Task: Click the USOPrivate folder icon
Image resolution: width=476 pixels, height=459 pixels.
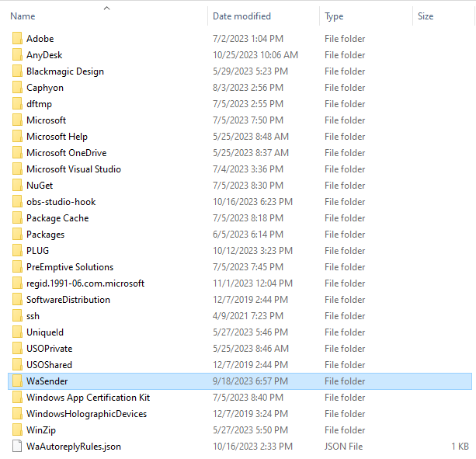Action: pos(17,349)
